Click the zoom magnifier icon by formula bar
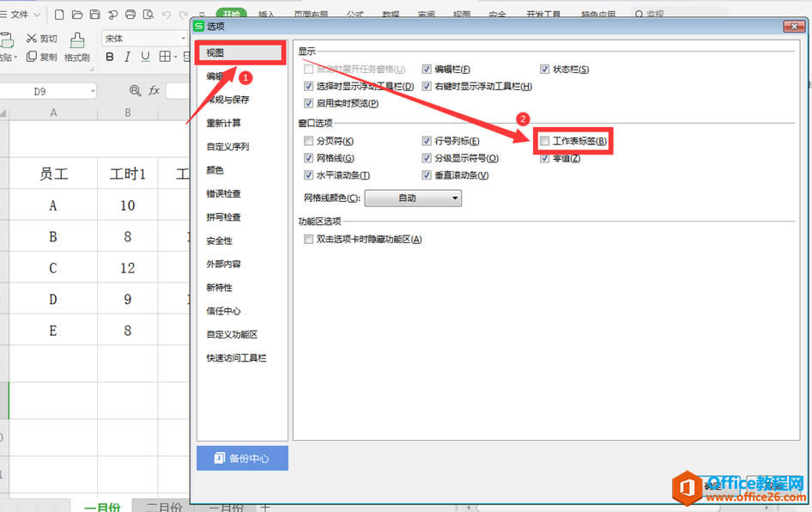The height and width of the screenshot is (512, 812). 135,91
